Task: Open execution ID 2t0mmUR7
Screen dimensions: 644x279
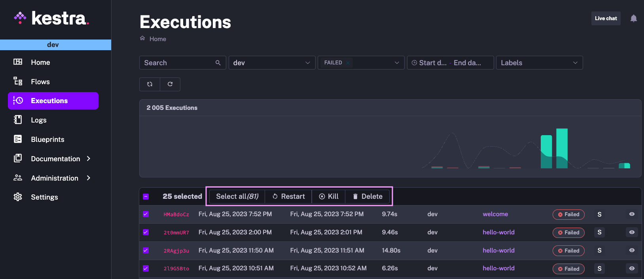Action: click(x=176, y=233)
